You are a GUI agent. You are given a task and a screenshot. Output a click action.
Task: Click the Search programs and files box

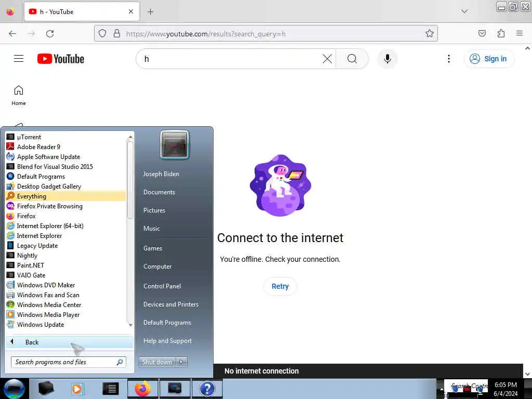pos(68,362)
